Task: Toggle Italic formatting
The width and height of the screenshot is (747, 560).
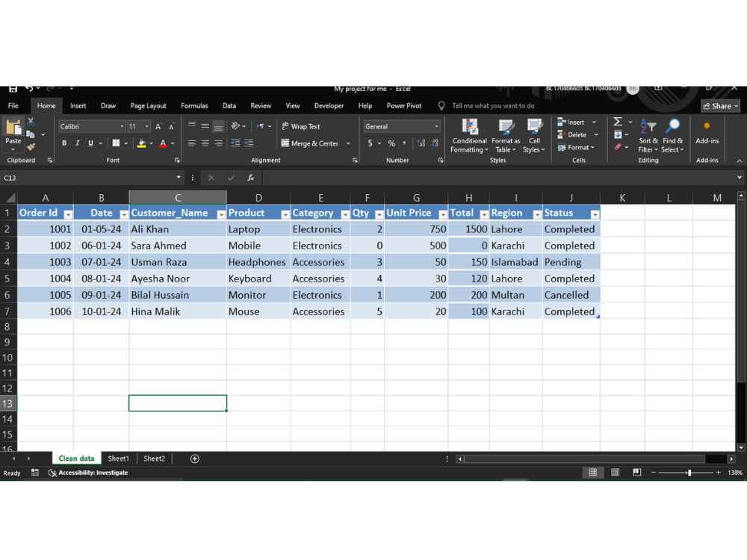Action: click(77, 143)
